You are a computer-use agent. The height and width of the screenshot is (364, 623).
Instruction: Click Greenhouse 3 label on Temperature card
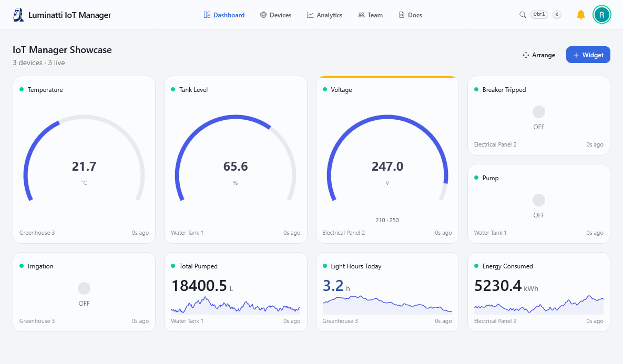click(37, 233)
